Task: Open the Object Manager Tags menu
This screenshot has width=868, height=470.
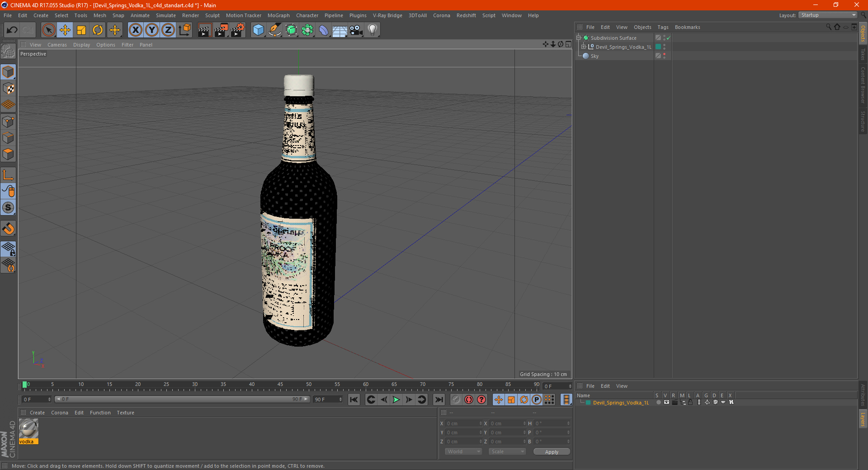Action: pyautogui.click(x=663, y=27)
